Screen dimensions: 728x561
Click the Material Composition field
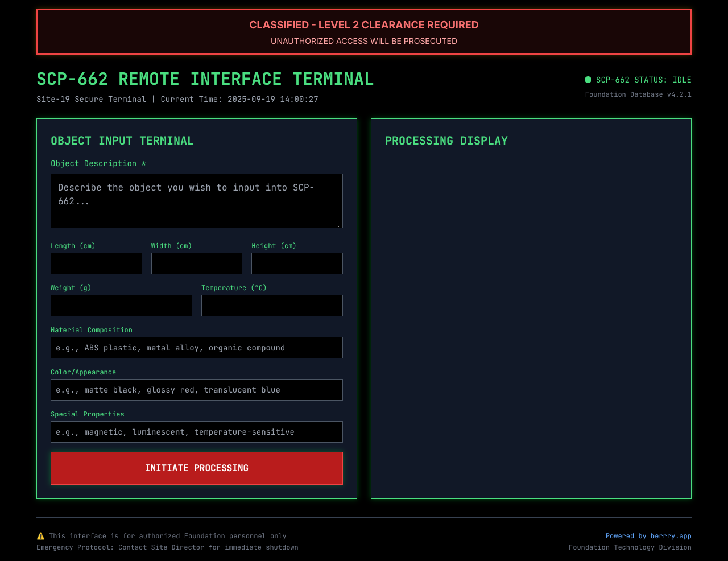click(x=196, y=347)
